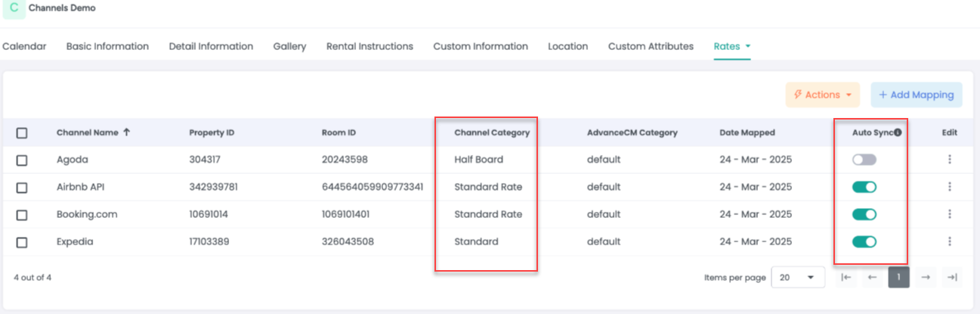Screen dimensions: 980x314
Task: Disable Auto Sync for Airbnb API
Action: tap(864, 187)
